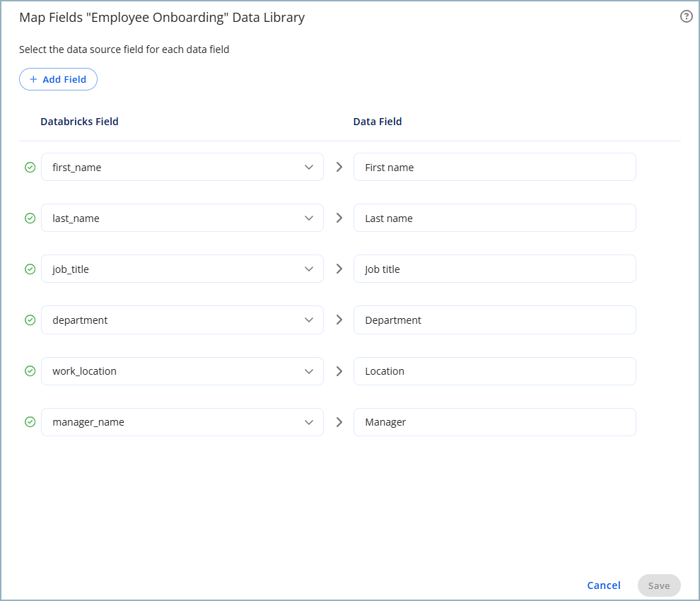Click the green check icon beside department

[x=30, y=320]
